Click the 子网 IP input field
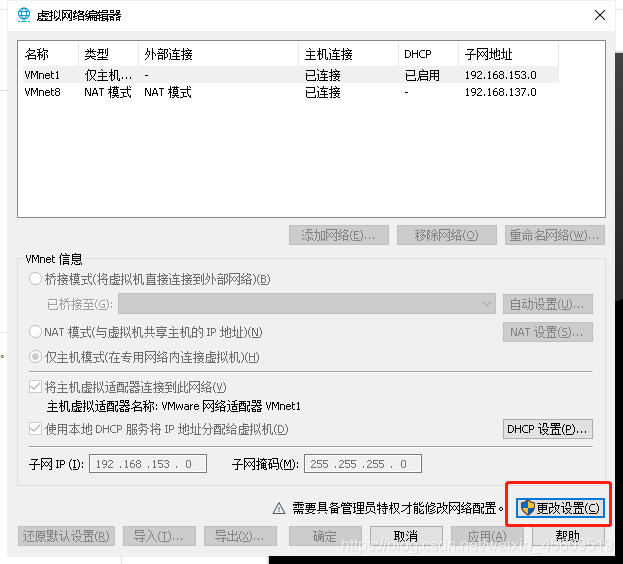 [x=148, y=464]
